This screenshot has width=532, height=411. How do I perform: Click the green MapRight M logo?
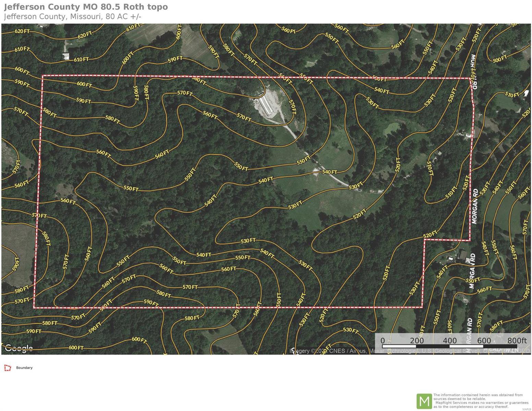(x=424, y=401)
